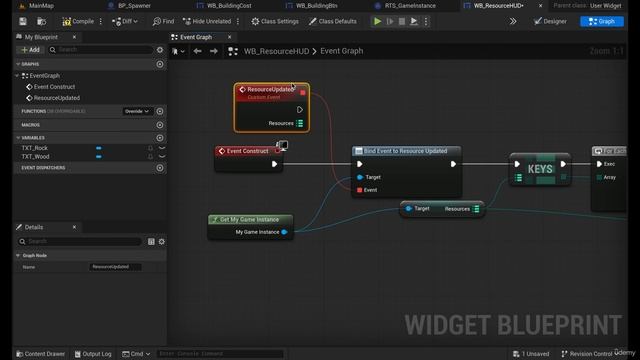Toggle Hide Unrelated nodes
Viewport: 640px width, 360px height.
click(x=207, y=21)
